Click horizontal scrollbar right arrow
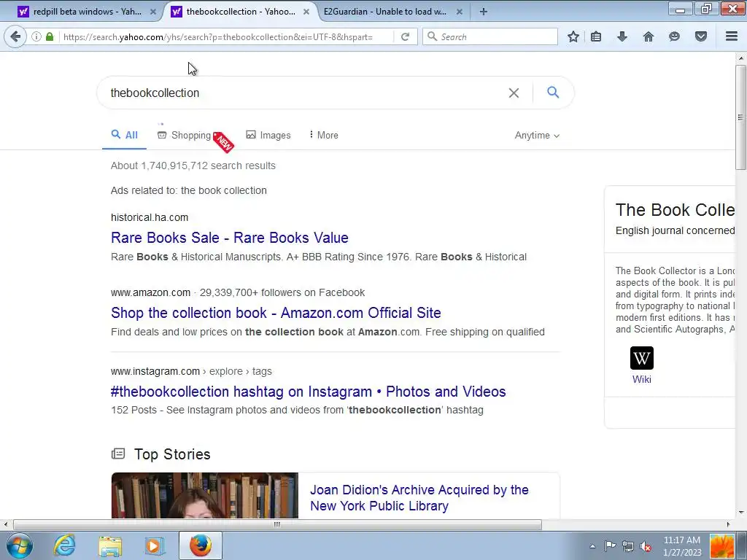This screenshot has width=747, height=560. [728, 524]
